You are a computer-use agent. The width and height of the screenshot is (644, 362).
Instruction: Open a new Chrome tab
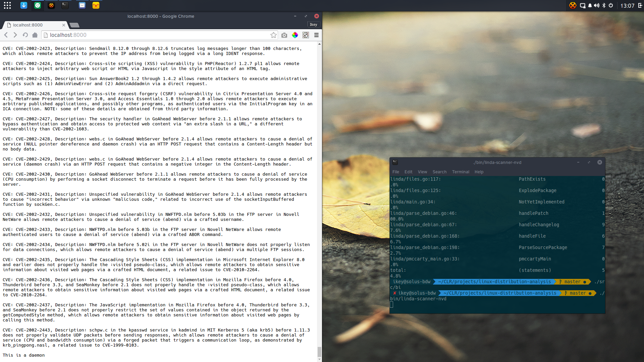coord(74,25)
